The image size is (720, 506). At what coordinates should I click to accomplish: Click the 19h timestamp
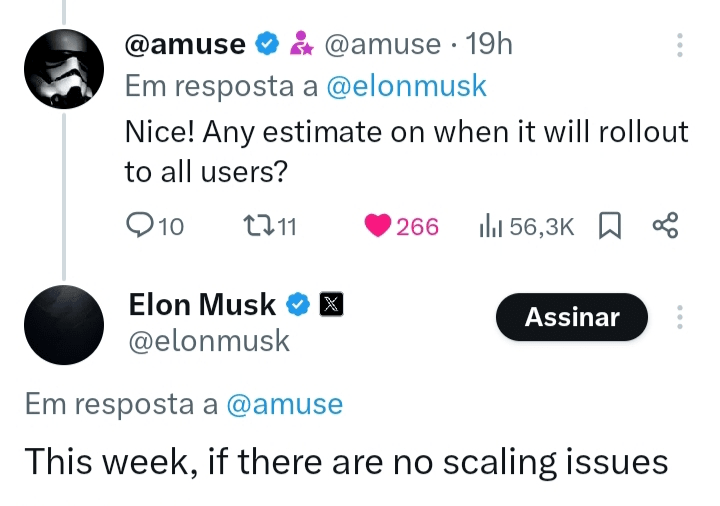coord(490,44)
